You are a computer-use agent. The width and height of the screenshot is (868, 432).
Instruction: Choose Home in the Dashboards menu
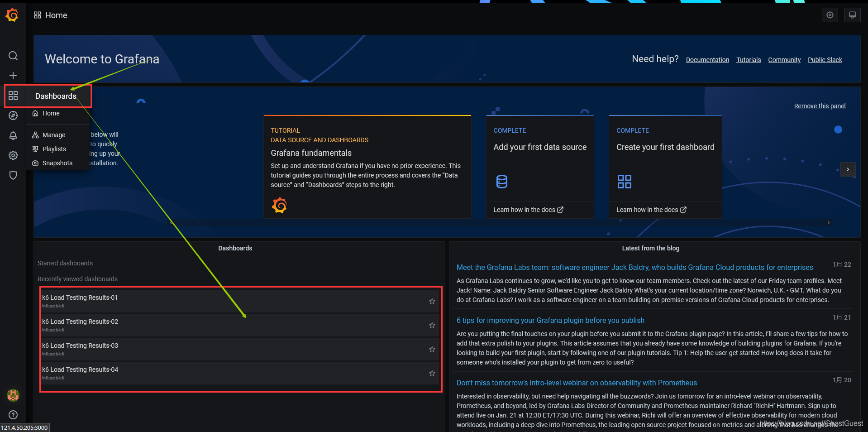(51, 113)
